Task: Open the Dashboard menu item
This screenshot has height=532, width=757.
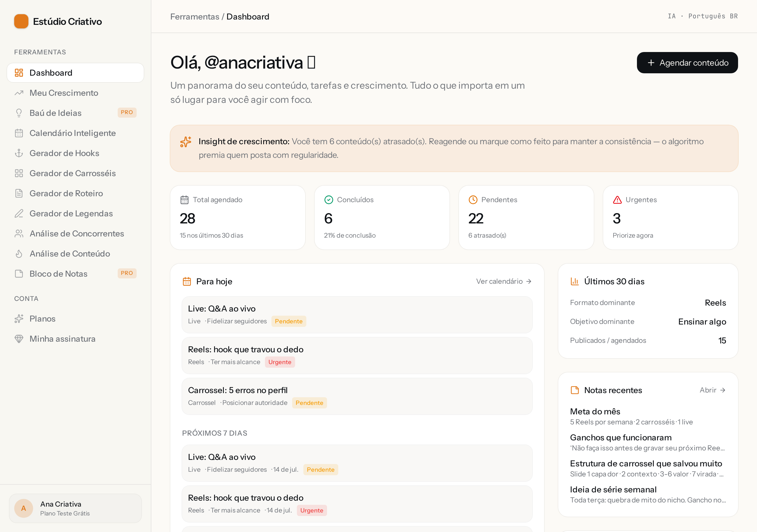Action: coord(75,73)
